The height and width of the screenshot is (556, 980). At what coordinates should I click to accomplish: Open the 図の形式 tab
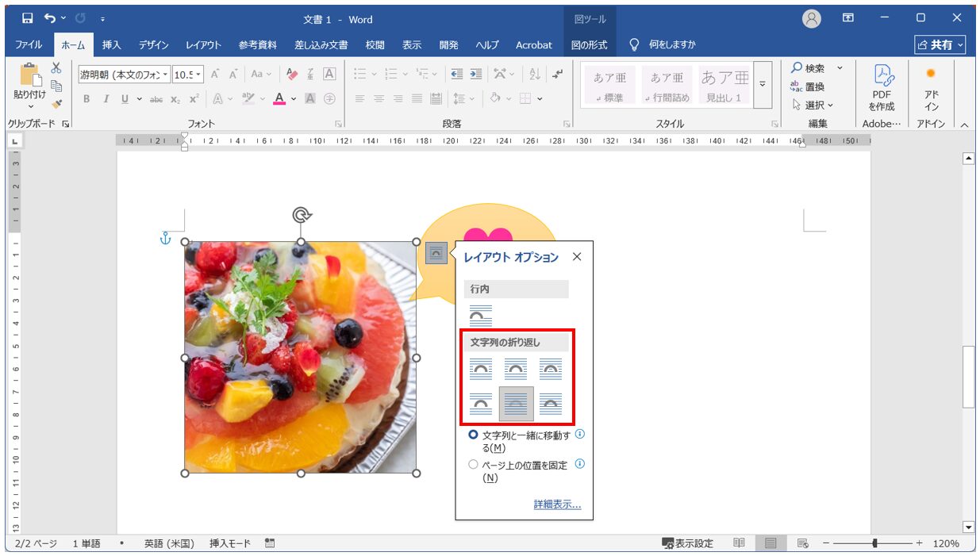(x=590, y=45)
